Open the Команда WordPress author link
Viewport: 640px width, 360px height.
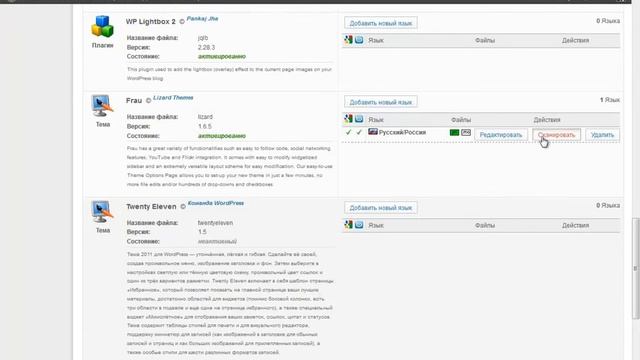click(216, 203)
